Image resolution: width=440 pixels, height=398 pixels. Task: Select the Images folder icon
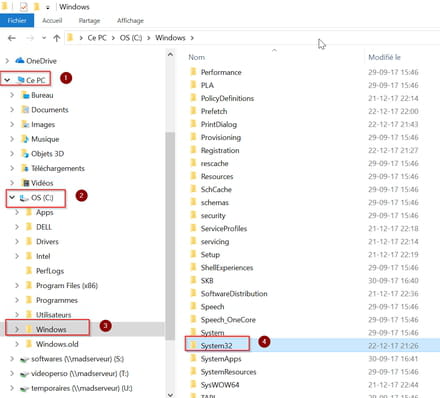[25, 124]
